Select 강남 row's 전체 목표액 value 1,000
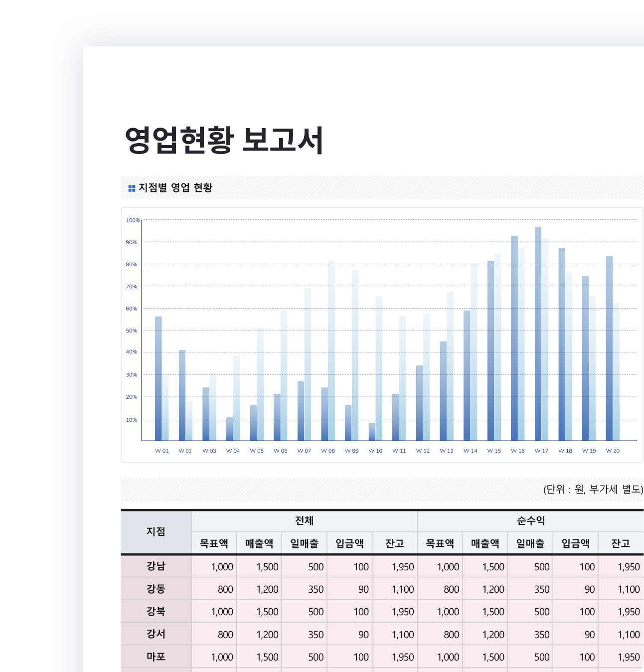Image resolution: width=644 pixels, height=672 pixels. 222,567
